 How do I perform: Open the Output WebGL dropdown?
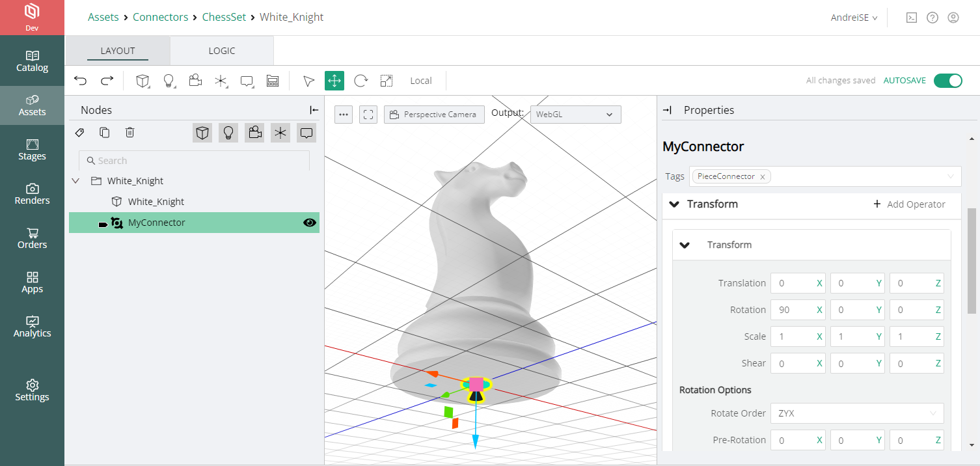coord(575,115)
